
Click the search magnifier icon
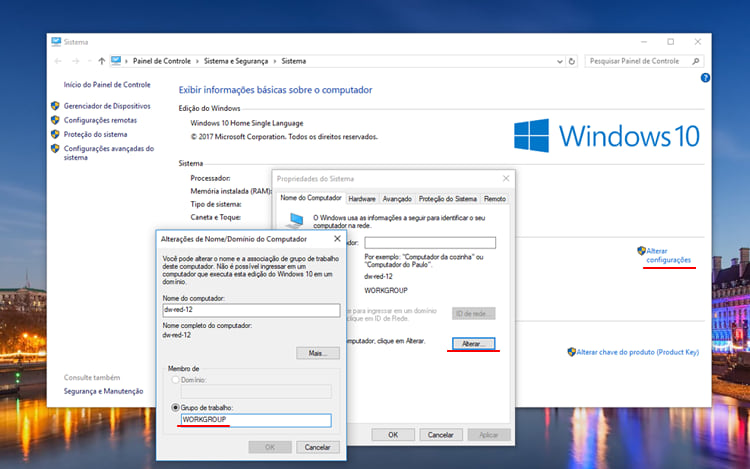point(695,61)
